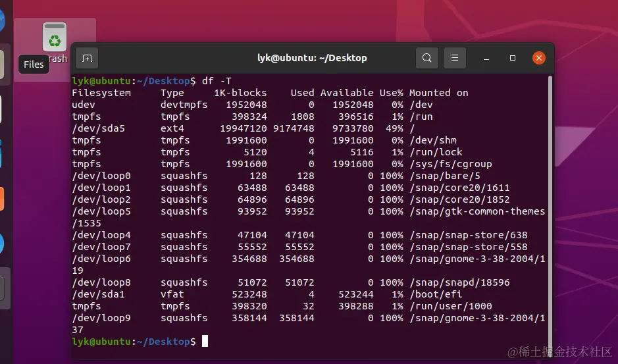Click the 358144 blocks value for loop9
Viewport: 618px width, 364px height.
249,318
